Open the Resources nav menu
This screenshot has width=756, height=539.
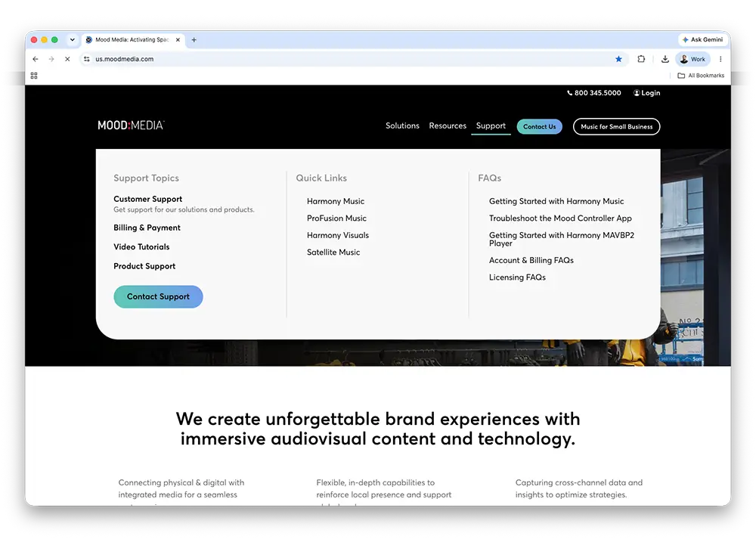(x=448, y=125)
